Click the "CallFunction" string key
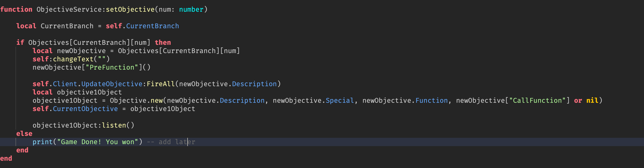Screen dimensions: 644x168 tap(537, 101)
